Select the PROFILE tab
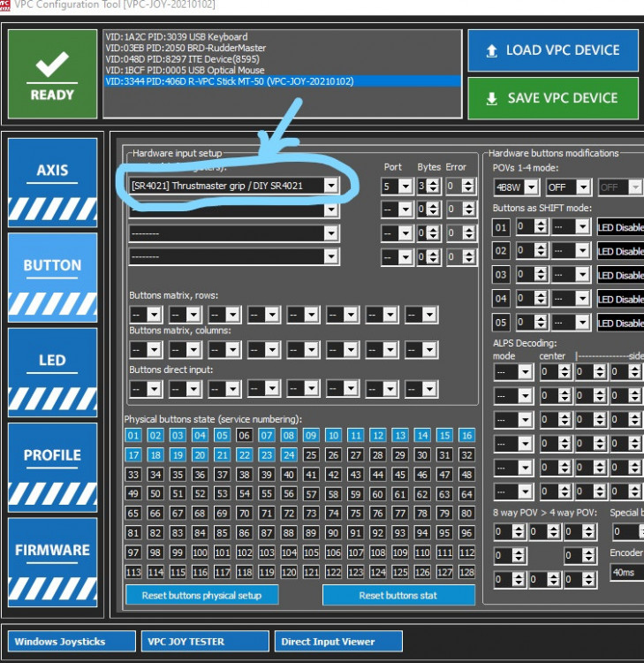644x663 pixels. point(52,455)
